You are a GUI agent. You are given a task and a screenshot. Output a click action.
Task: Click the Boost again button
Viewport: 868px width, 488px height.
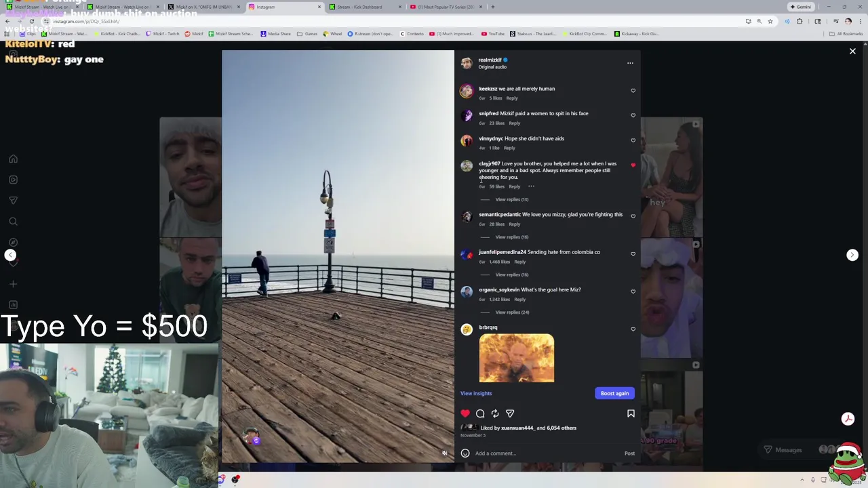614,393
